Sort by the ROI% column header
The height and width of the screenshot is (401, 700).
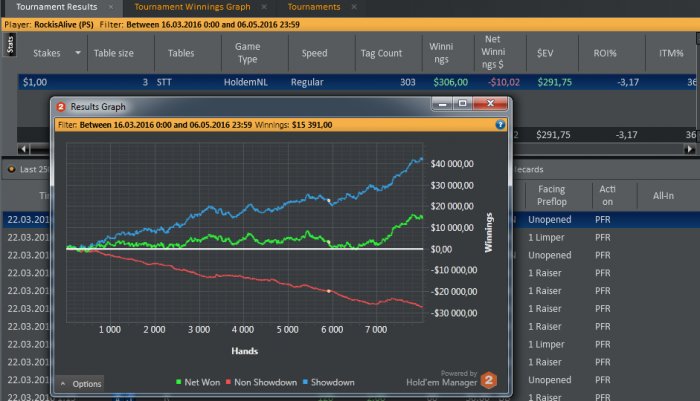(x=605, y=53)
